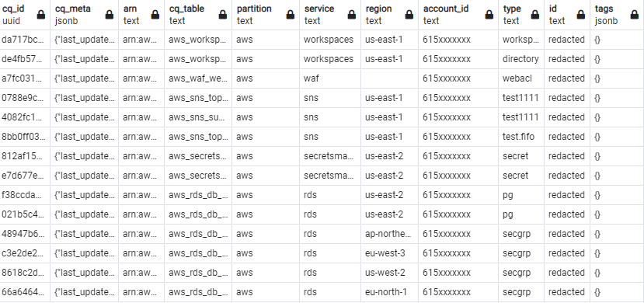This screenshot has height=303, width=644.
Task: Click aws_sns_su… cq_table cell
Action: pyautogui.click(x=198, y=117)
